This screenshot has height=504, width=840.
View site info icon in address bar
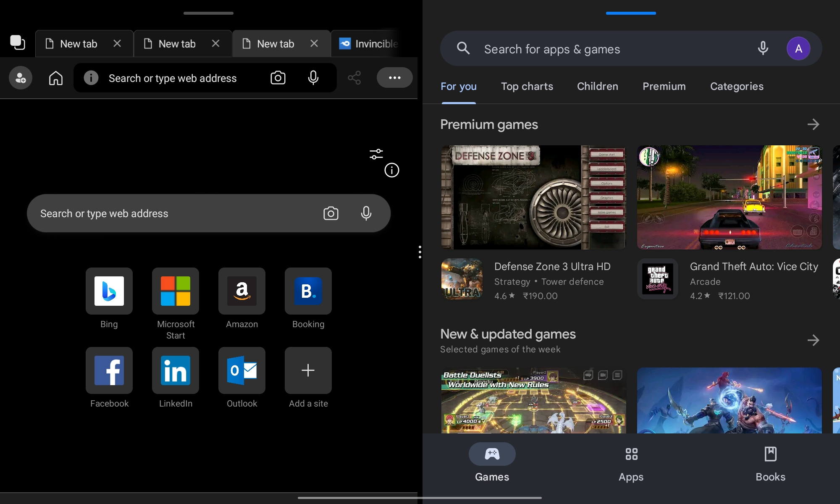[x=91, y=78]
